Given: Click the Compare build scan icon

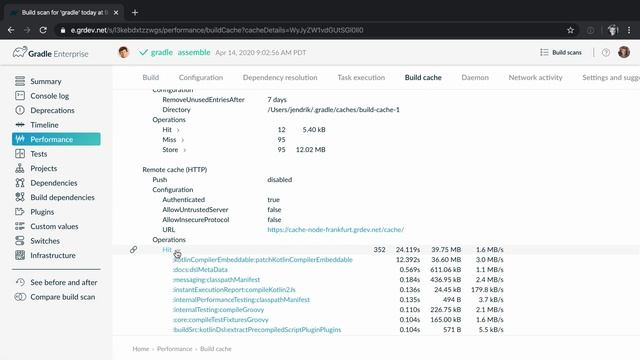Looking at the screenshot, I should coord(20,297).
